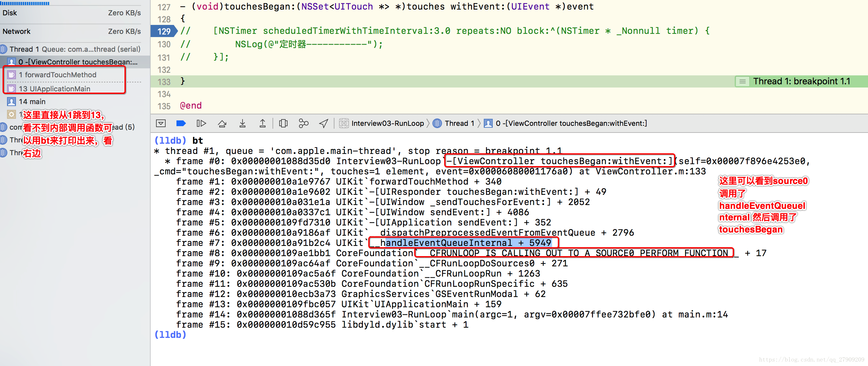Click the Thread 1: breakpoint 1.1 annotation
This screenshot has width=868, height=366.
tap(801, 81)
